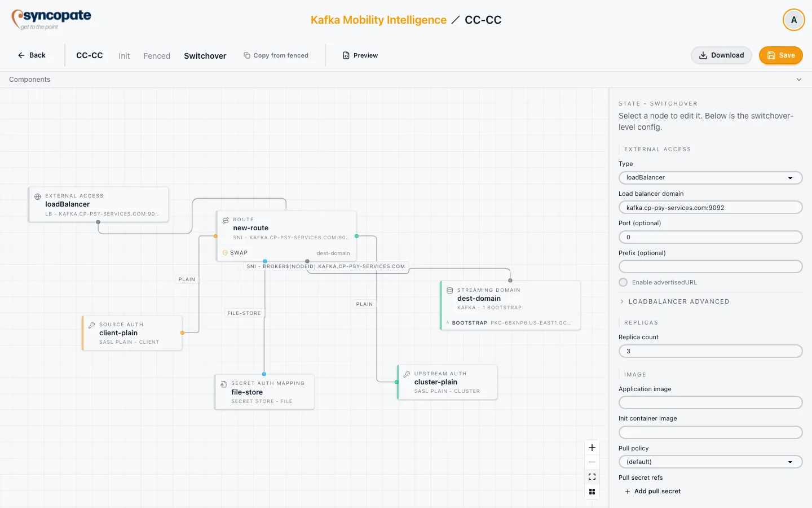Open the Pull policy dropdown

click(710, 462)
